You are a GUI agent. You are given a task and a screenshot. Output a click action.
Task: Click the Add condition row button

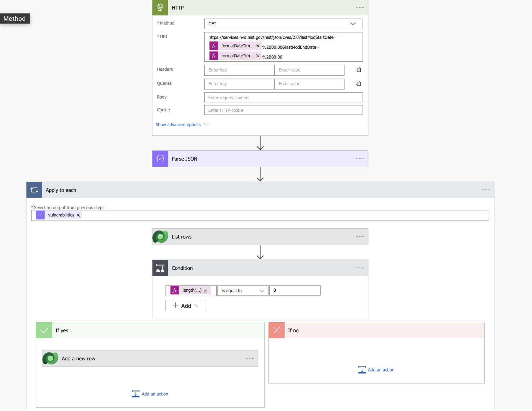coord(185,306)
